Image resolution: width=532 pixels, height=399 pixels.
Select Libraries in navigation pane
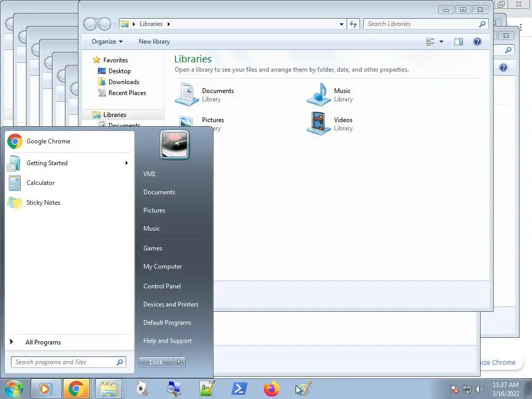115,115
